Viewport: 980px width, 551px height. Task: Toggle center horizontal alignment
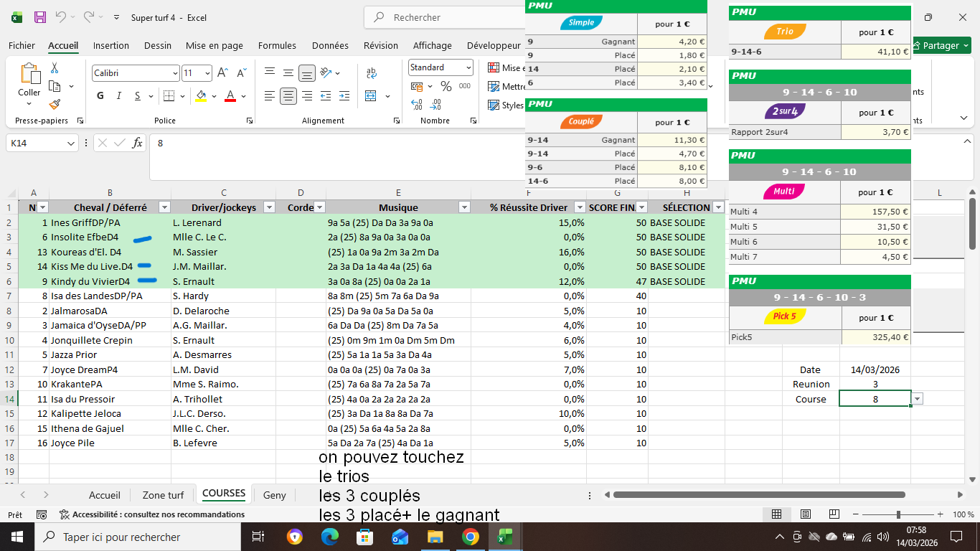288,96
